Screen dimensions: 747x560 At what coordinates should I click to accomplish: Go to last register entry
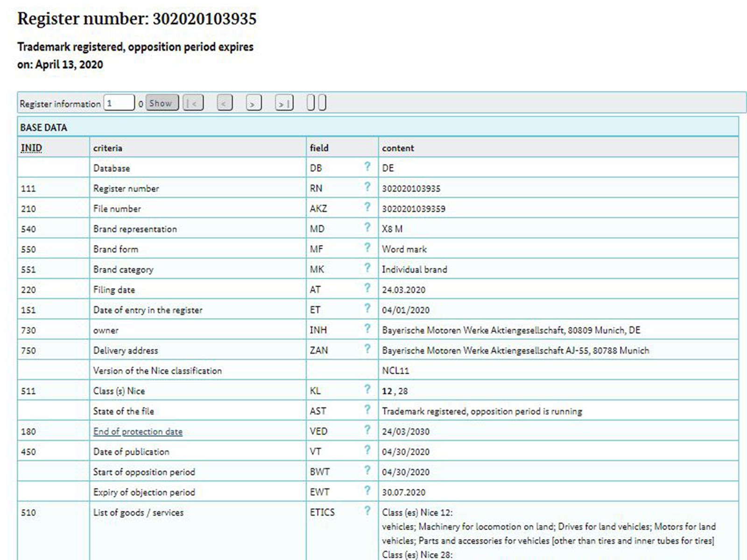point(284,103)
